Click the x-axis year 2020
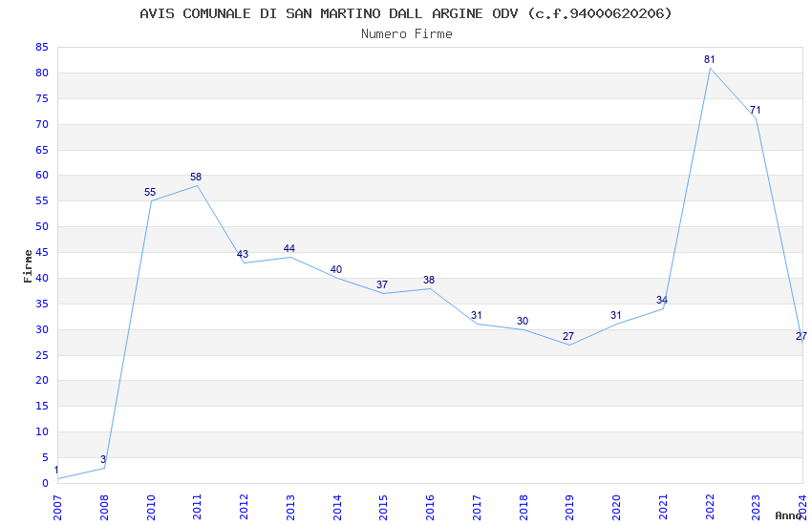Screen dimensions: 812x525 tap(617, 508)
